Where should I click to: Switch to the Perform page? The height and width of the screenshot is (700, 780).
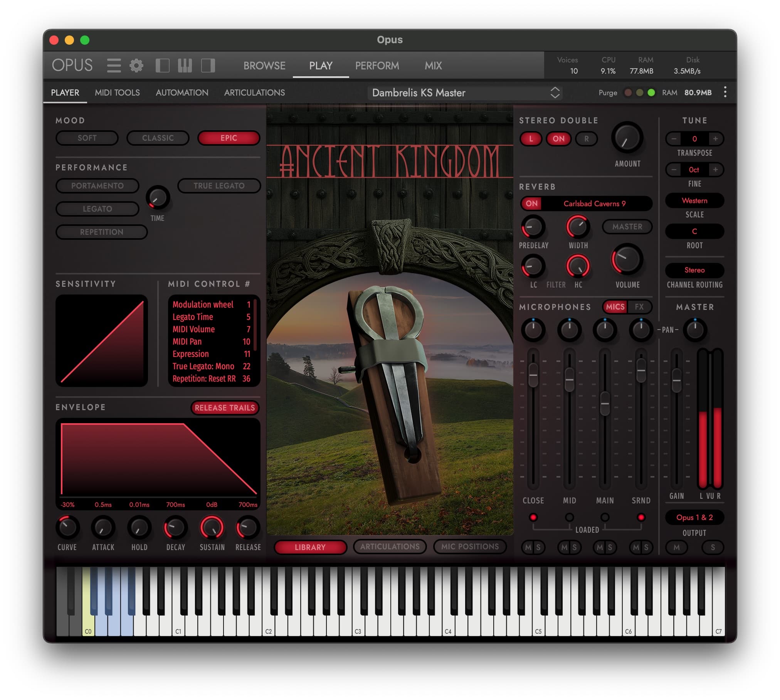tap(377, 66)
